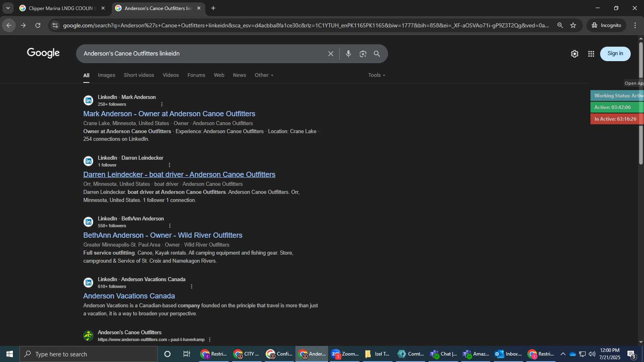
Task: Open more options for Anderson Vacations Canada result
Action: [192, 286]
